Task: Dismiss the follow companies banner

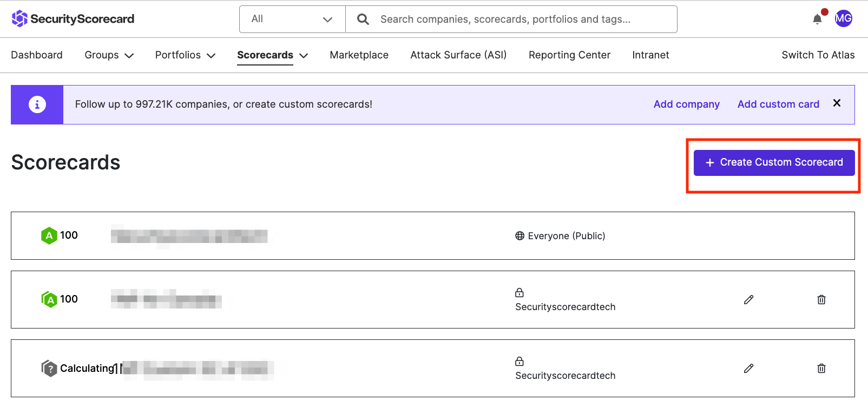Action: pyautogui.click(x=837, y=103)
